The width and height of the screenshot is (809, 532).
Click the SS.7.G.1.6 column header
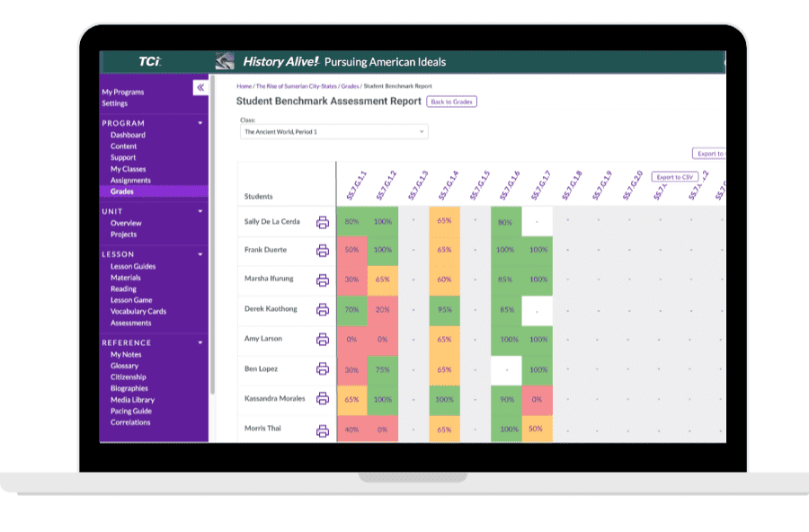(510, 185)
